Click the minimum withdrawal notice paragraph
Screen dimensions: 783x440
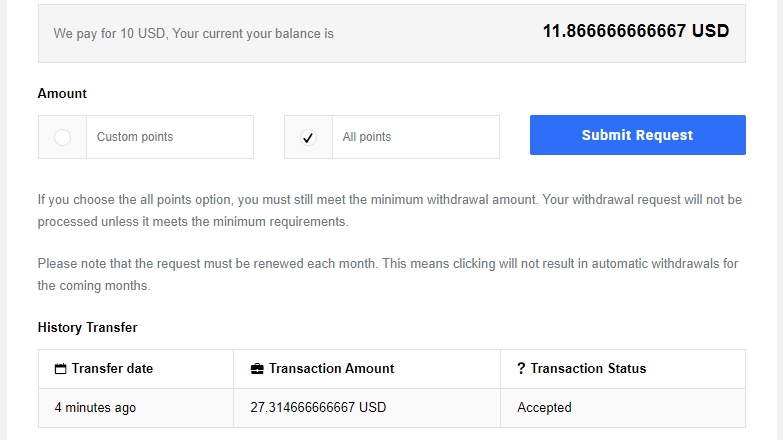[390, 211]
